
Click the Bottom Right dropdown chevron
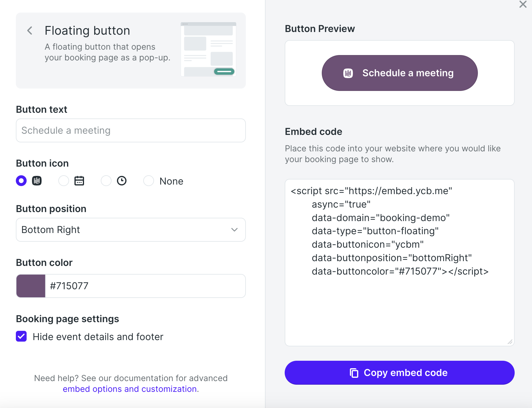click(x=234, y=230)
